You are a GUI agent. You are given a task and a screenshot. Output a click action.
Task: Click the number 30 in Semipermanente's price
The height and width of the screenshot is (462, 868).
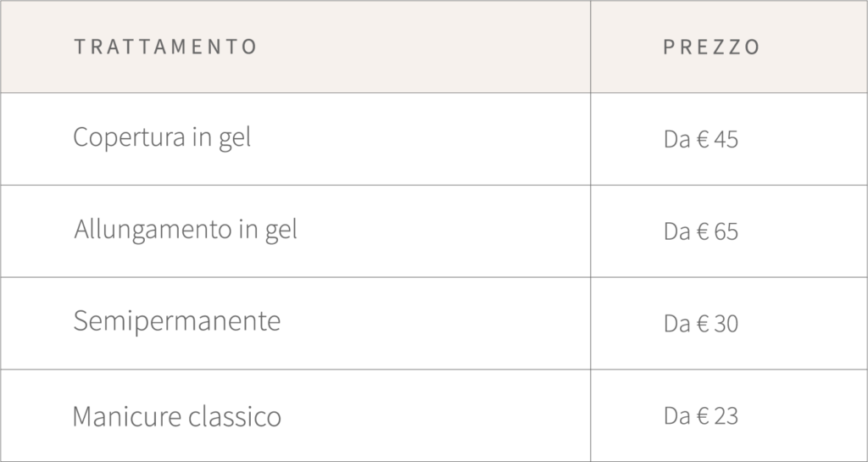[726, 324]
